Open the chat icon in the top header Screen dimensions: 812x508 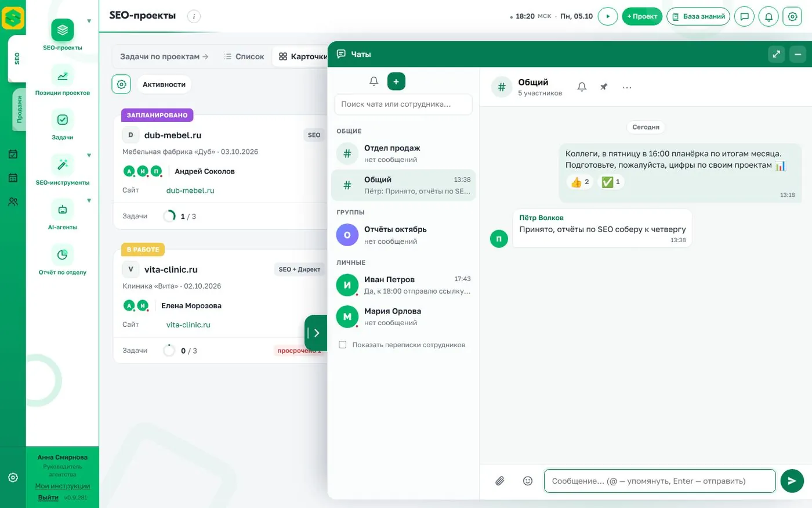[744, 16]
